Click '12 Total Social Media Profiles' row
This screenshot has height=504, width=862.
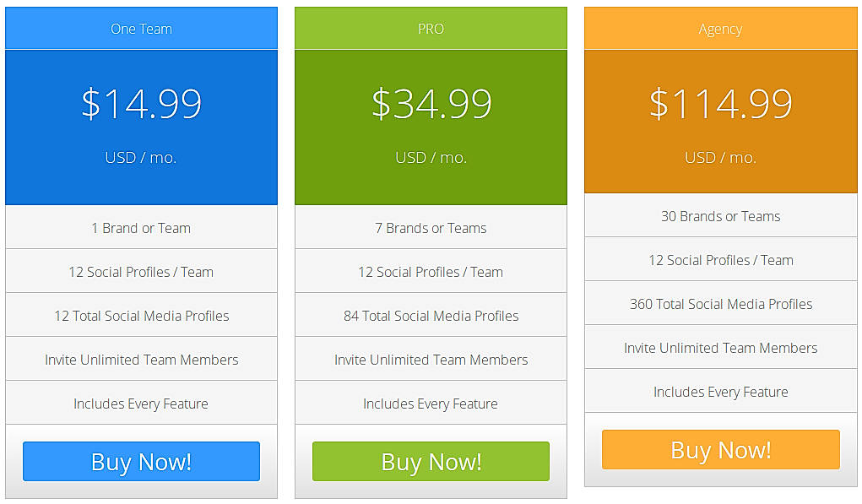click(x=141, y=315)
